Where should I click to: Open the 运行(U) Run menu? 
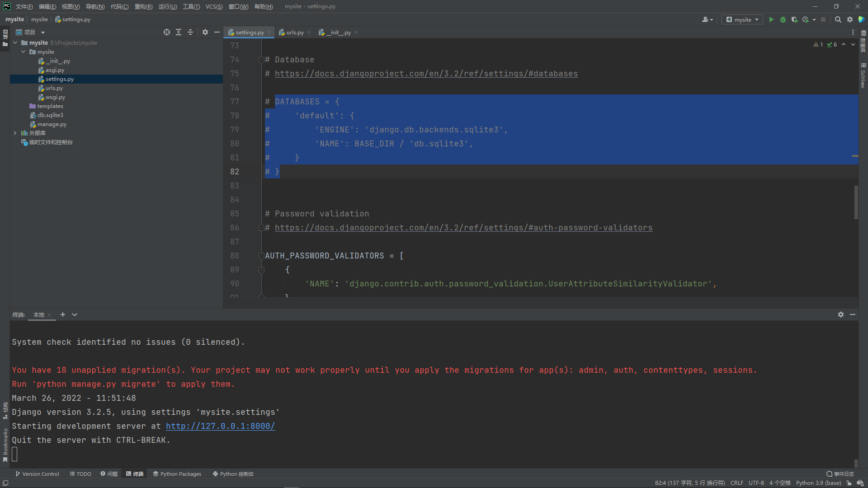click(x=168, y=6)
